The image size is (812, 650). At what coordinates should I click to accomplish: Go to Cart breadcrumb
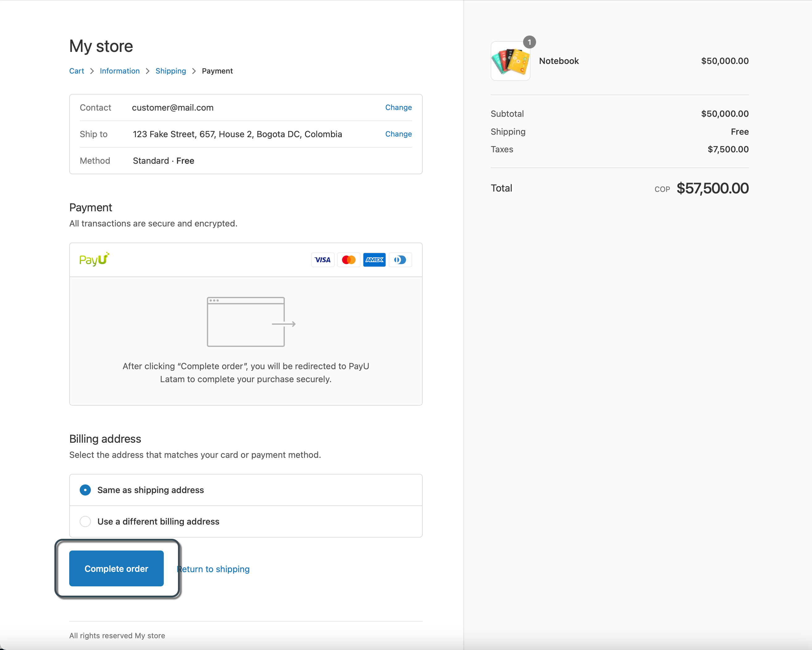pos(76,71)
